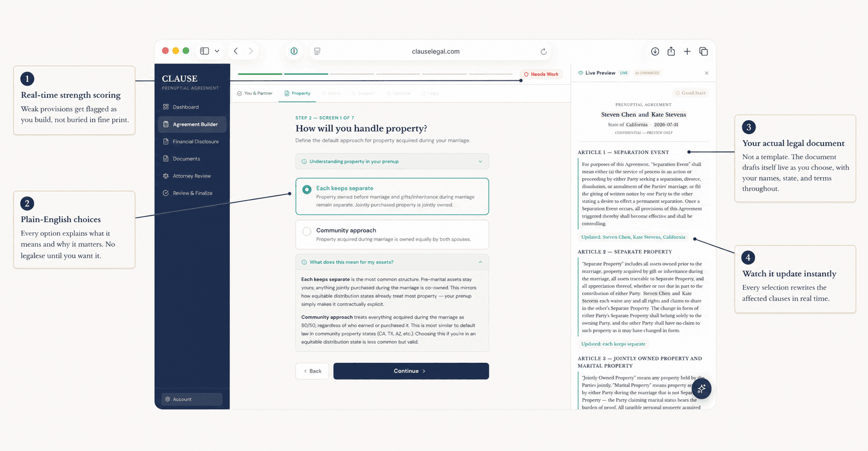
Task: Go back with browser back arrow
Action: coord(236,51)
